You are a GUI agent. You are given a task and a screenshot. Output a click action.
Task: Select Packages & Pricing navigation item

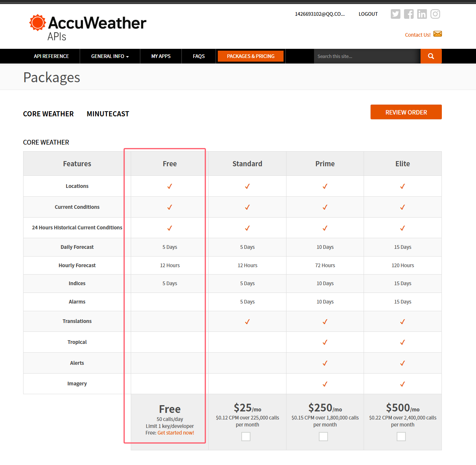[251, 56]
